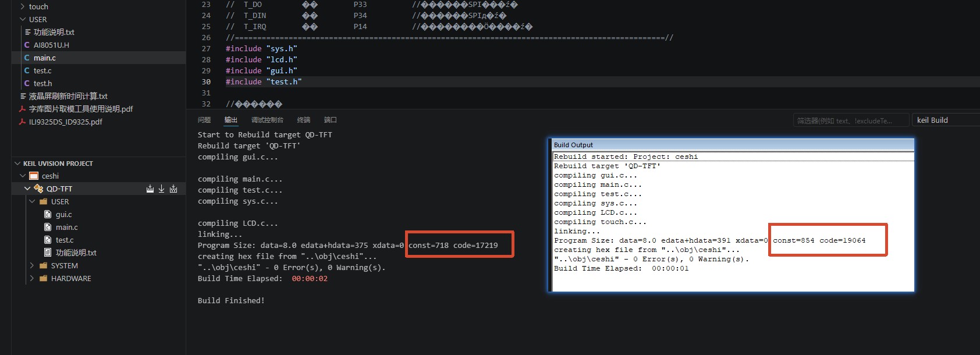
Task: Expand the touch folder
Action: [x=23, y=6]
